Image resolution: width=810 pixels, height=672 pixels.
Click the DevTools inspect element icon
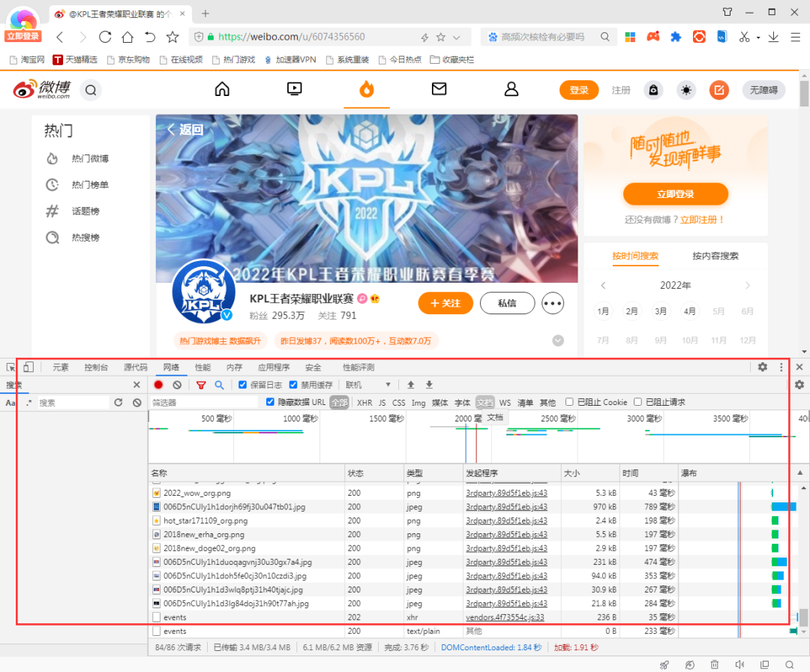tap(10, 367)
